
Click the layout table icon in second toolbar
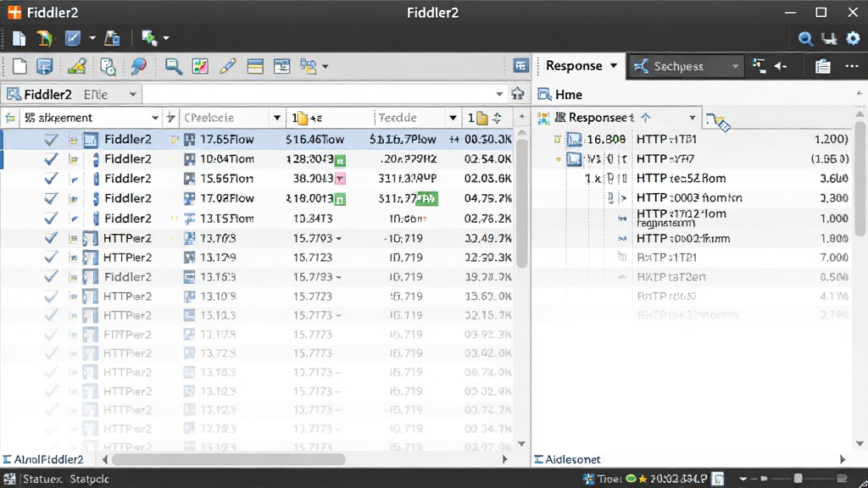pyautogui.click(x=281, y=66)
